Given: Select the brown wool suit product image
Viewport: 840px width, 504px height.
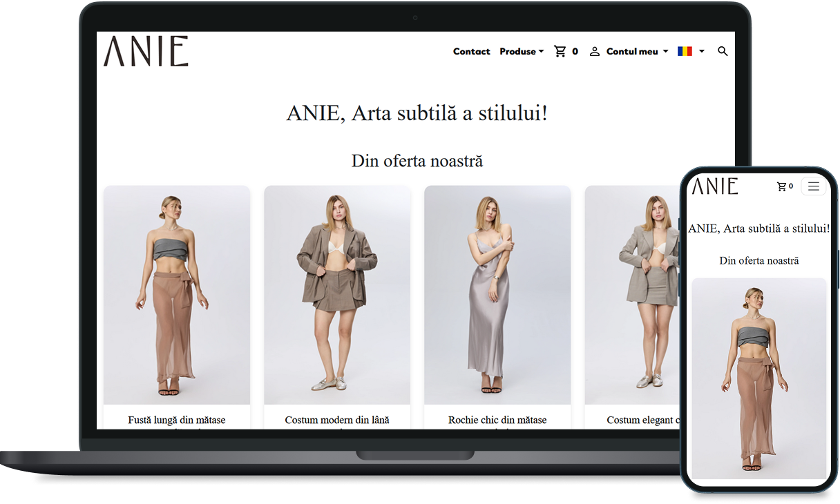Looking at the screenshot, I should coord(337,295).
